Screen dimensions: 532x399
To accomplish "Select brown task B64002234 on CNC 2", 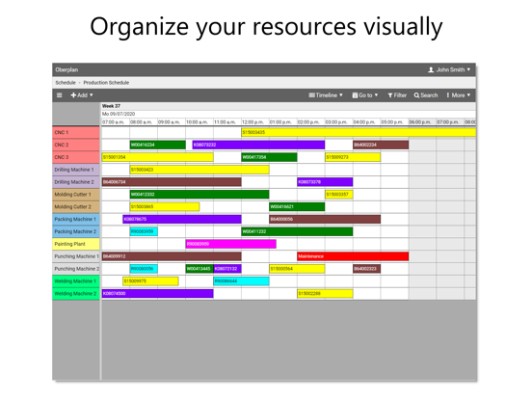I will (381, 145).
